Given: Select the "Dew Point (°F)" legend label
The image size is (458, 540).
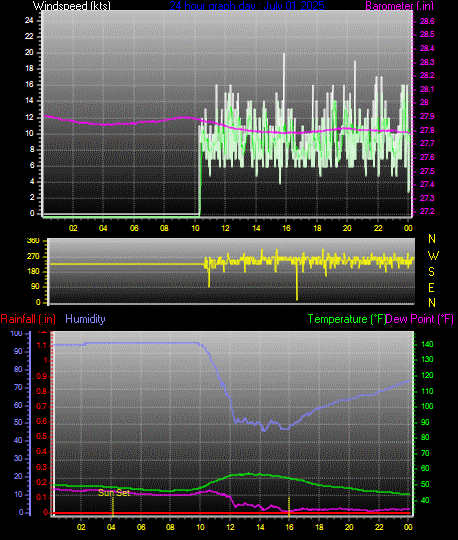Looking at the screenshot, I should click(x=419, y=319).
